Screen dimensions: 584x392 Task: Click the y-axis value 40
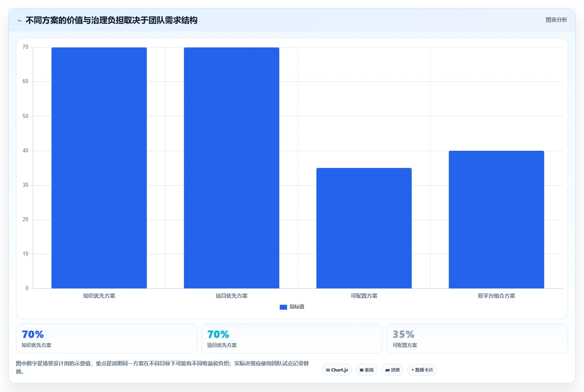(25, 151)
